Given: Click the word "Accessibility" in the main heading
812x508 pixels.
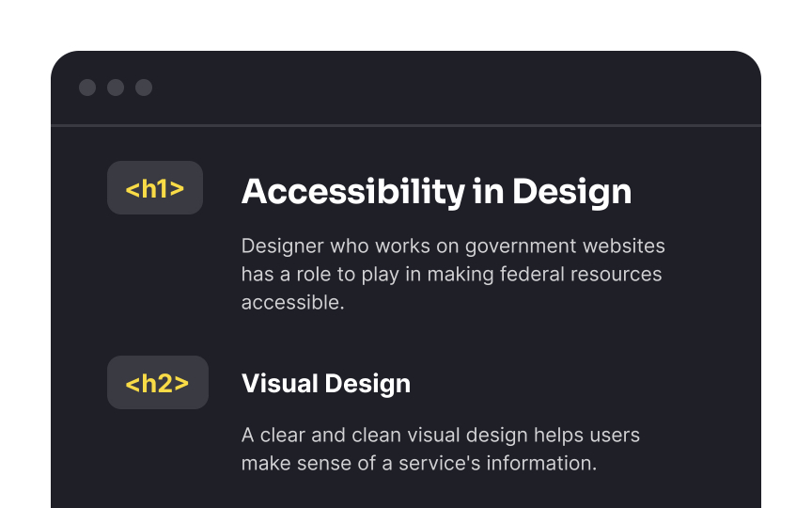Looking at the screenshot, I should [x=353, y=192].
